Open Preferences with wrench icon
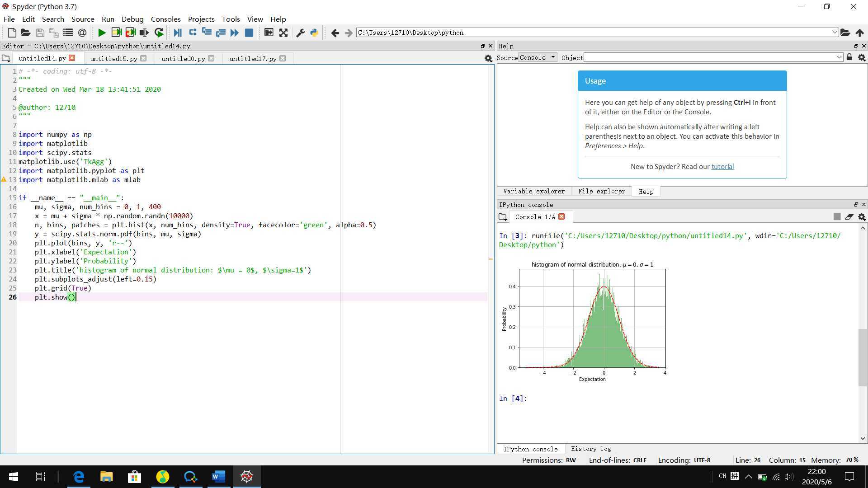This screenshot has width=868, height=488. coord(300,33)
